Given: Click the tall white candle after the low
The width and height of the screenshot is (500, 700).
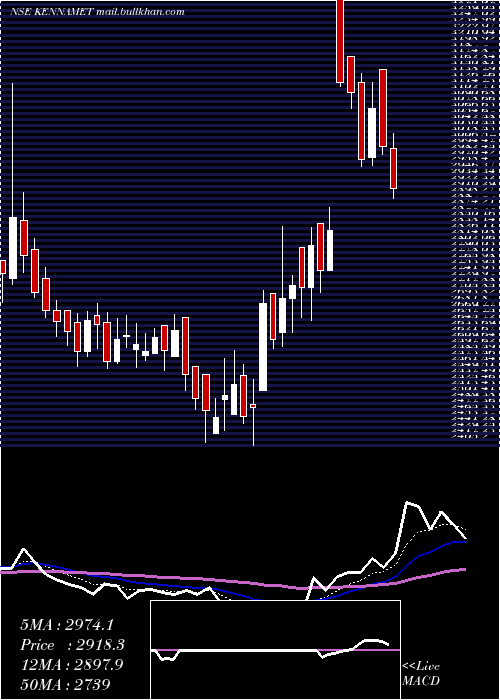Looking at the screenshot, I should [263, 347].
